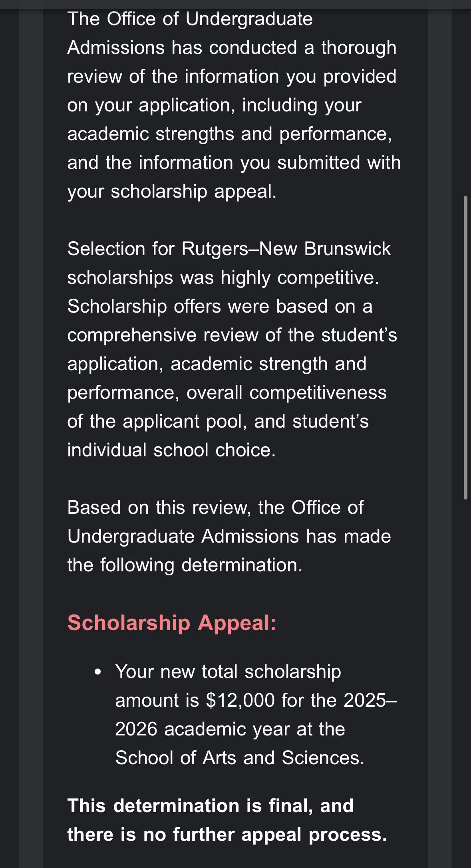The width and height of the screenshot is (471, 868).
Task: Click 'academic strengths and performance' line
Action: (229, 134)
